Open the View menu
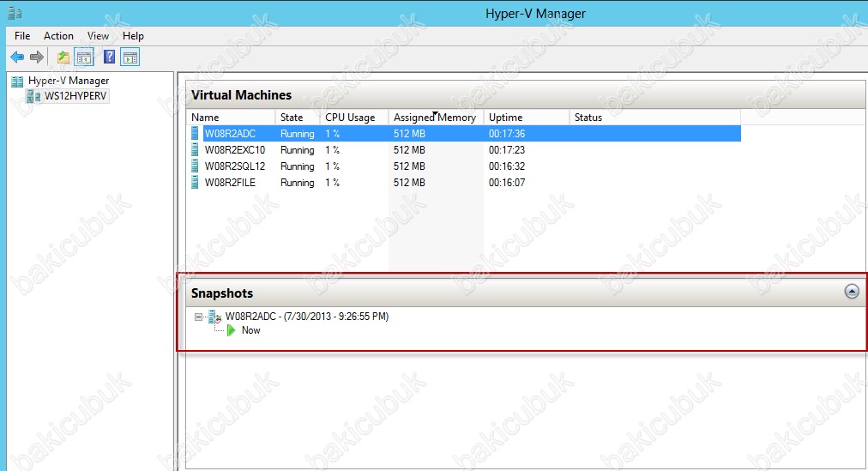Viewport: 868px width, 471px height. tap(98, 36)
